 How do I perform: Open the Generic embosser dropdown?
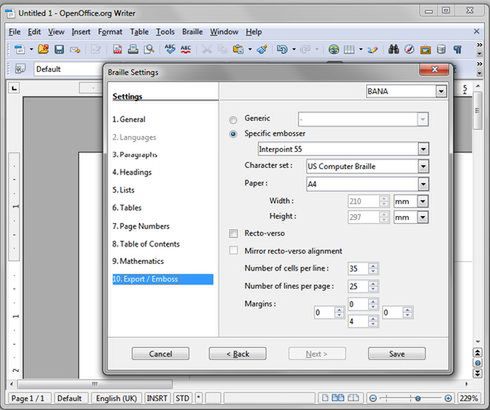tap(422, 119)
